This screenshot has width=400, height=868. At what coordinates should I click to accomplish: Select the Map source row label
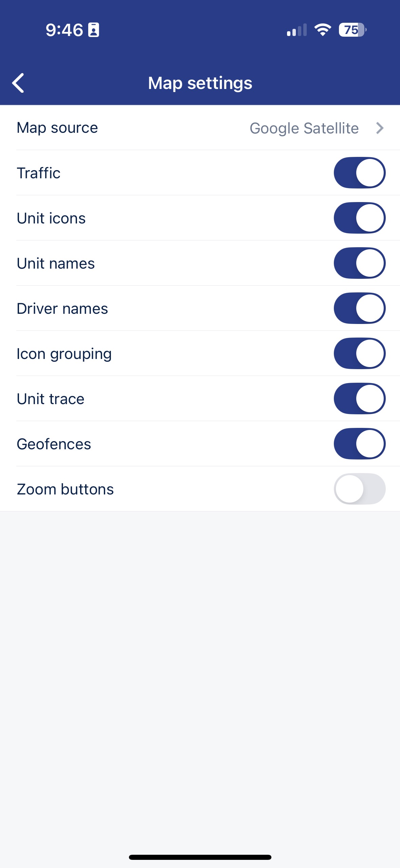(x=57, y=128)
